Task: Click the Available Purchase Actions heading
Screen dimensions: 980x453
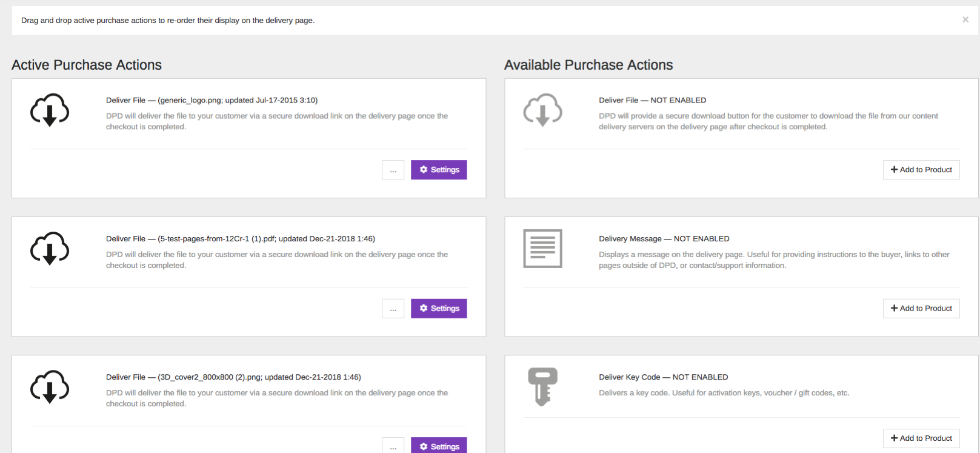Action: 588,65
